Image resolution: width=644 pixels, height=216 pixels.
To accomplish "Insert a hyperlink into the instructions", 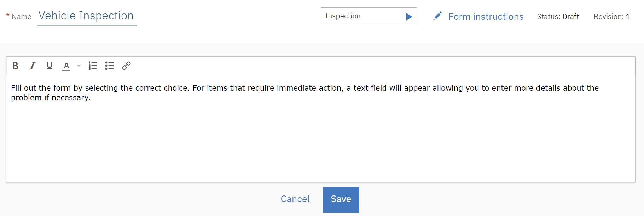I will (x=126, y=66).
